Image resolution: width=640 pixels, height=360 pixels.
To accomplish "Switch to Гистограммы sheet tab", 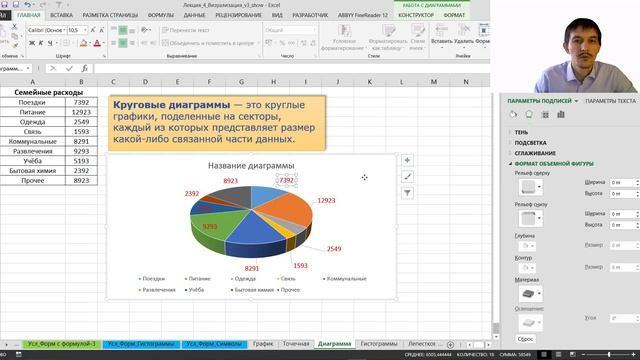I will pyautogui.click(x=379, y=344).
